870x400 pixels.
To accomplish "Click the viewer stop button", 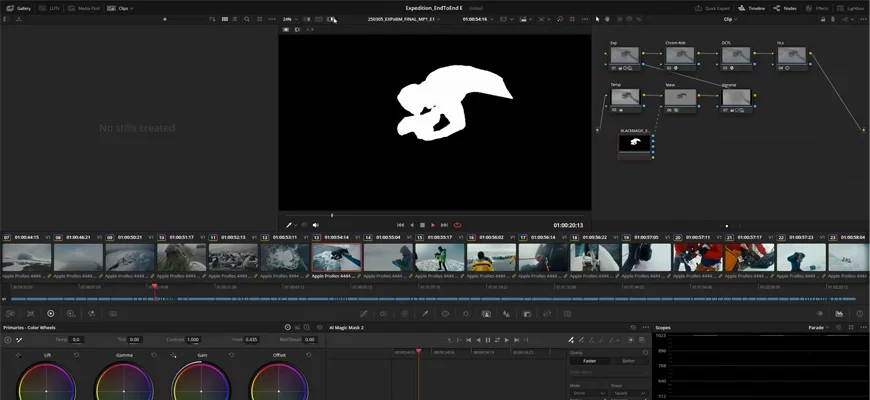I will [422, 225].
